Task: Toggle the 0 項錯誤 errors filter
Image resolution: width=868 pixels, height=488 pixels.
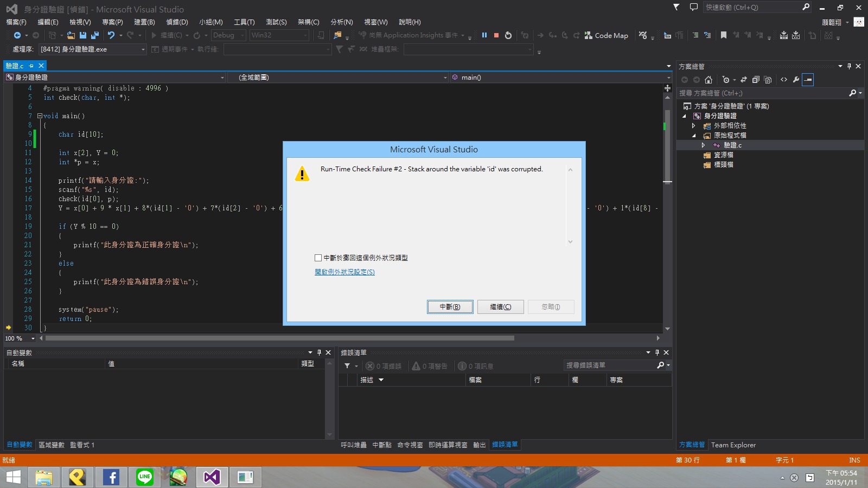Action: click(384, 366)
